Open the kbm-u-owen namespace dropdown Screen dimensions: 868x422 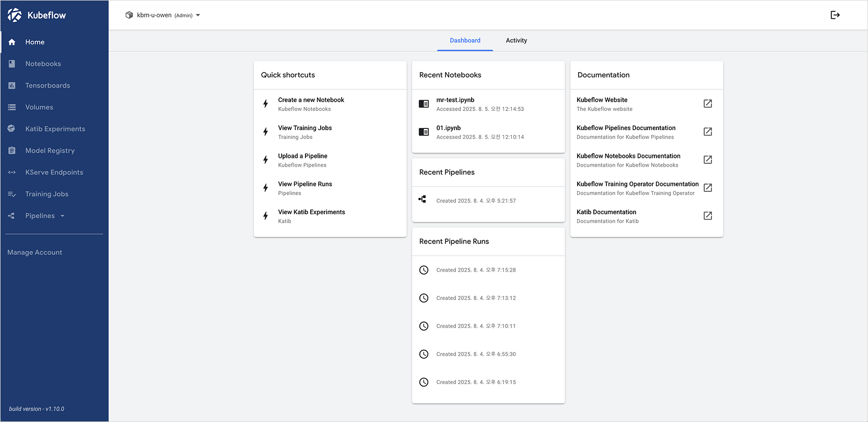coord(163,15)
